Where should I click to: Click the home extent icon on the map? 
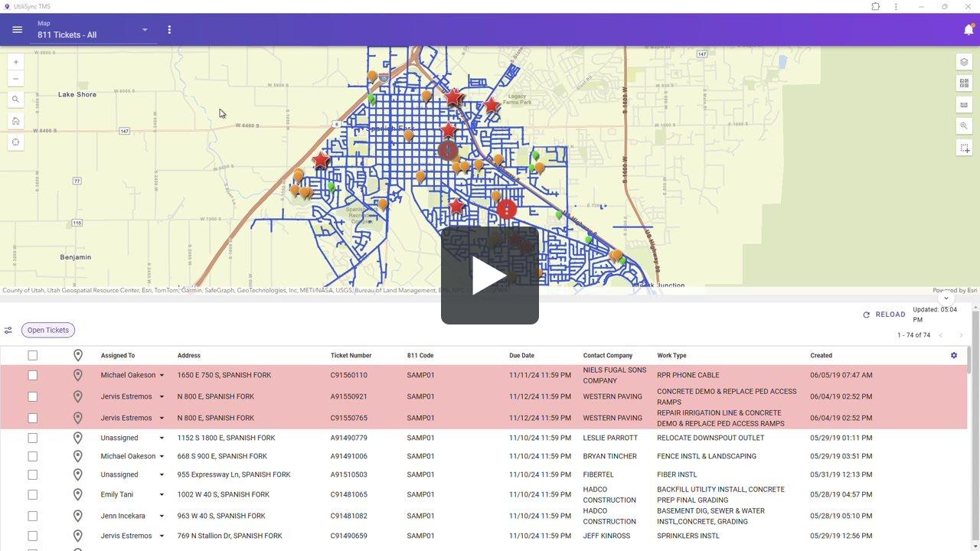coord(15,120)
